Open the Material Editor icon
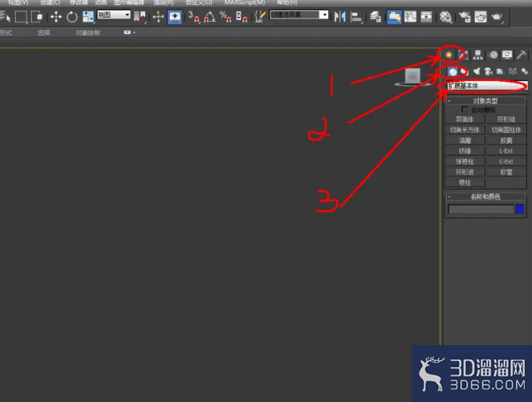This screenshot has width=532, height=402. [445, 17]
